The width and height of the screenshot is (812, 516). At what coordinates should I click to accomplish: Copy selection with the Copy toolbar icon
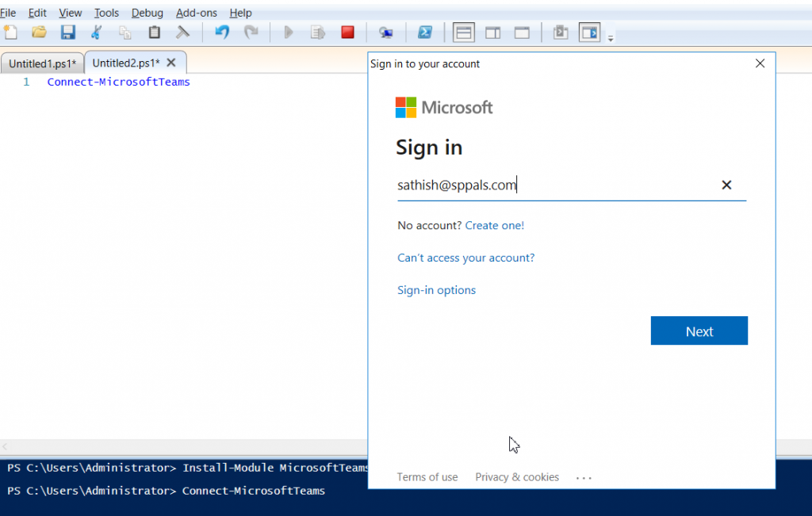pos(124,32)
